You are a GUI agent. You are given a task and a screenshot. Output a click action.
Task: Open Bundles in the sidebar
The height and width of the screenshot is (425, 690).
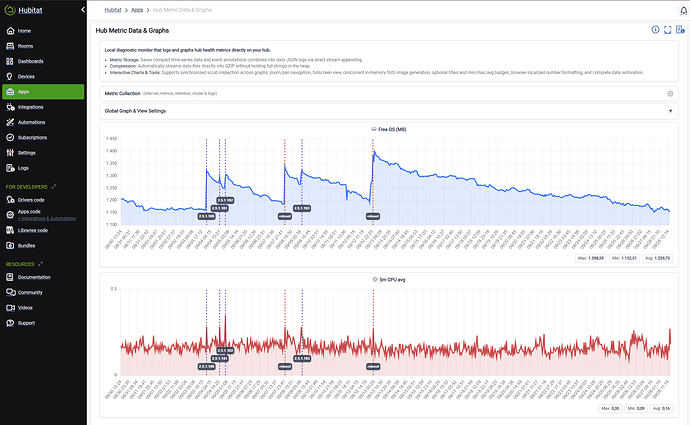(26, 245)
